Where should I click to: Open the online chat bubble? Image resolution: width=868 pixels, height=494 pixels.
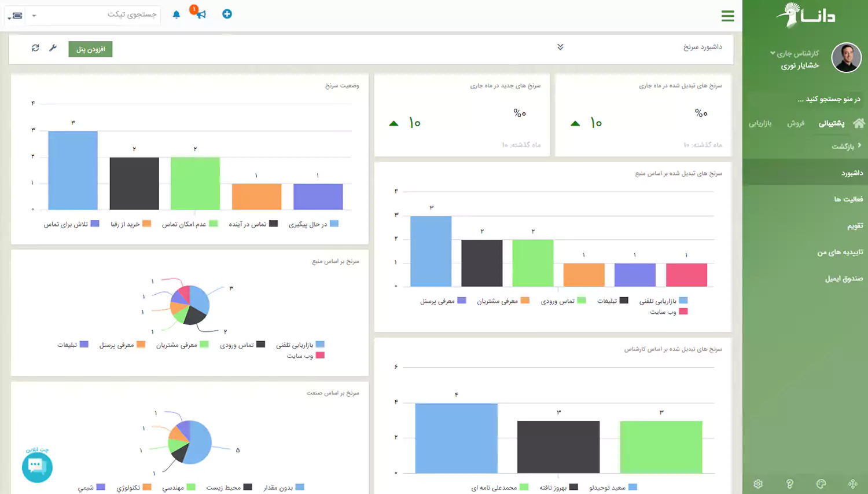pos(37,466)
